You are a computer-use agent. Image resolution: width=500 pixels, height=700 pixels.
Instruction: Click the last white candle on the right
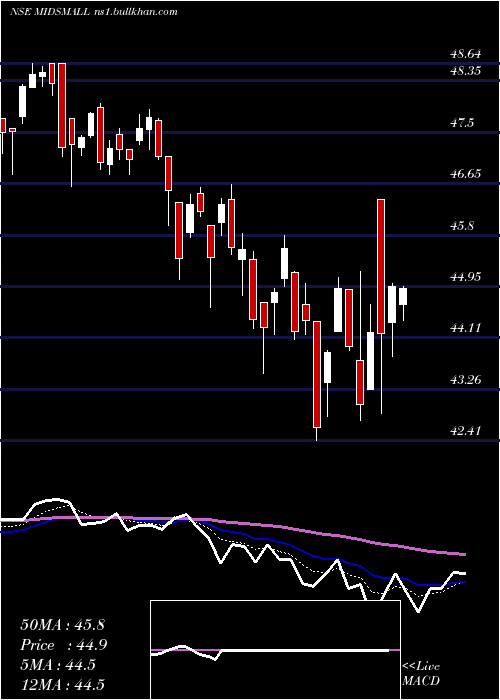(x=403, y=296)
